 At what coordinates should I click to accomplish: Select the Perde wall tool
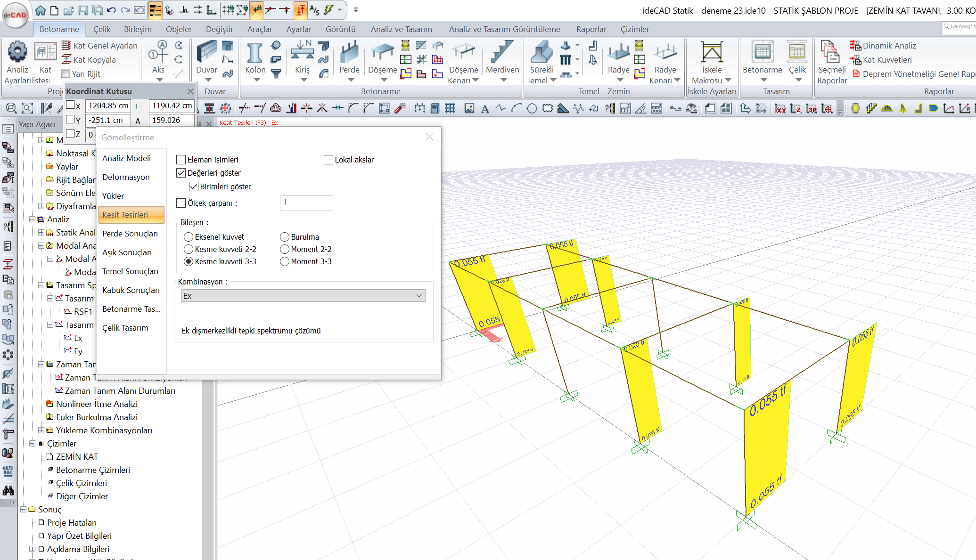tap(349, 53)
